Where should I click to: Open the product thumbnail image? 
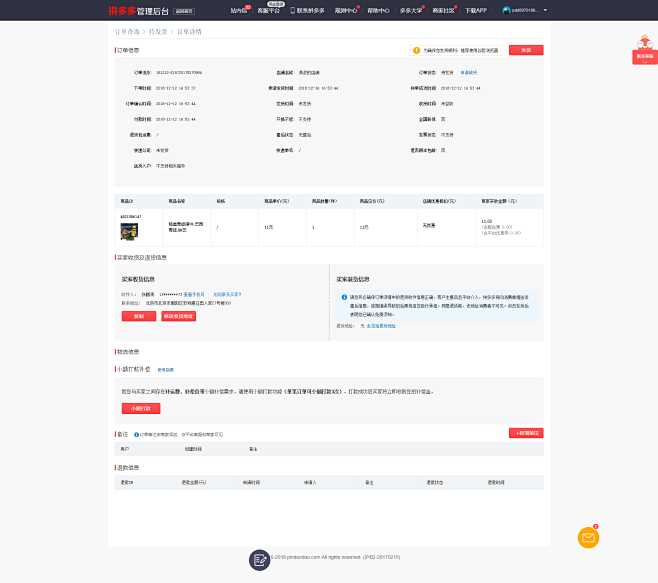[129, 230]
